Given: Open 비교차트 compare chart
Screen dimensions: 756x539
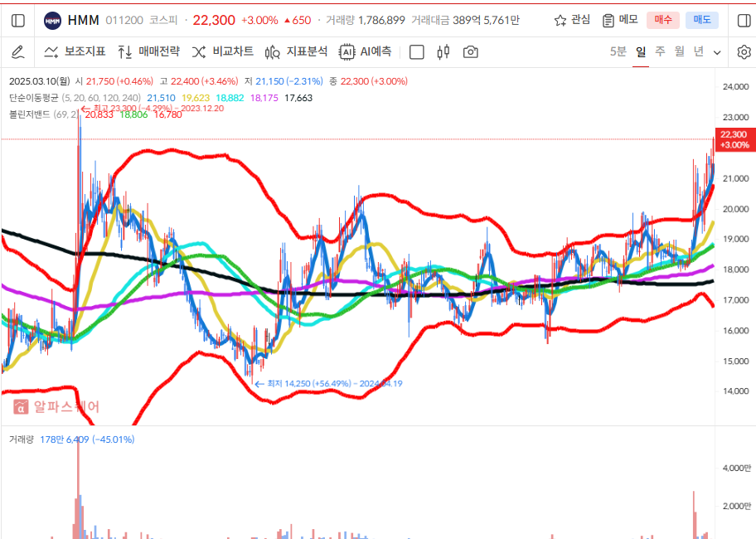Looking at the screenshot, I should tap(222, 51).
